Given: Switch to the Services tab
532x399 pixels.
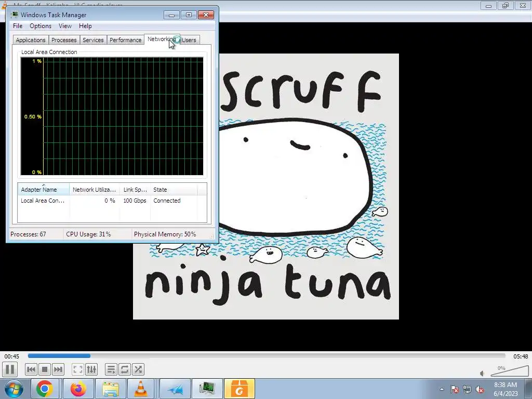Looking at the screenshot, I should tap(93, 39).
